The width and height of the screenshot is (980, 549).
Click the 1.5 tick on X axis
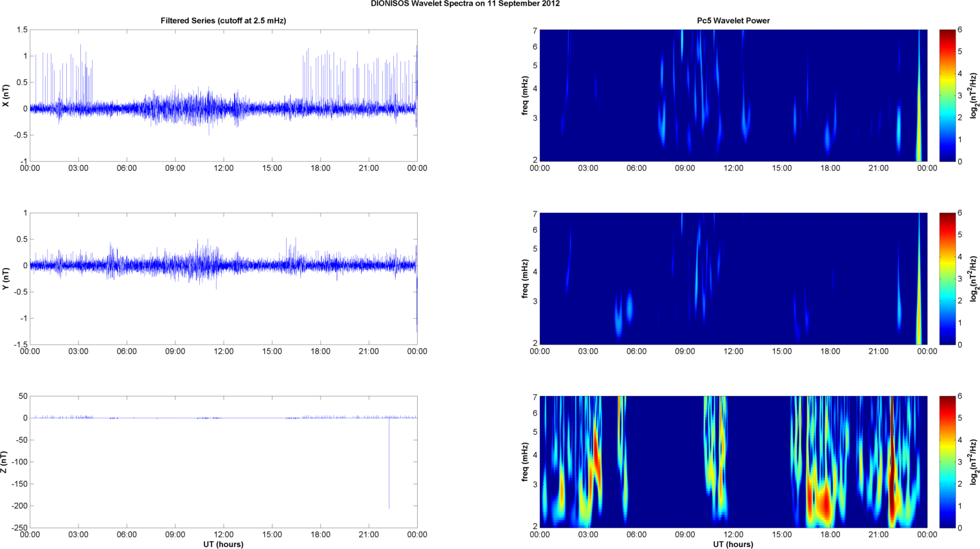coord(22,30)
